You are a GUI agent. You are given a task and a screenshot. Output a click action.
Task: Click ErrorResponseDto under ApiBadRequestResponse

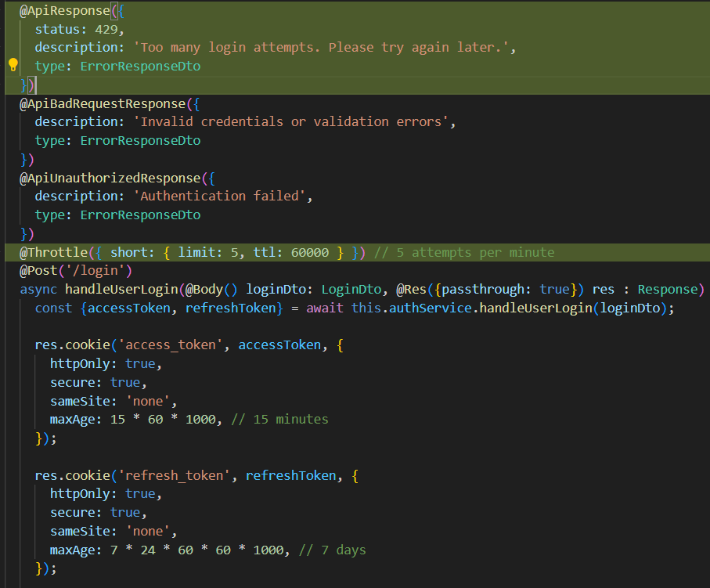(x=140, y=140)
